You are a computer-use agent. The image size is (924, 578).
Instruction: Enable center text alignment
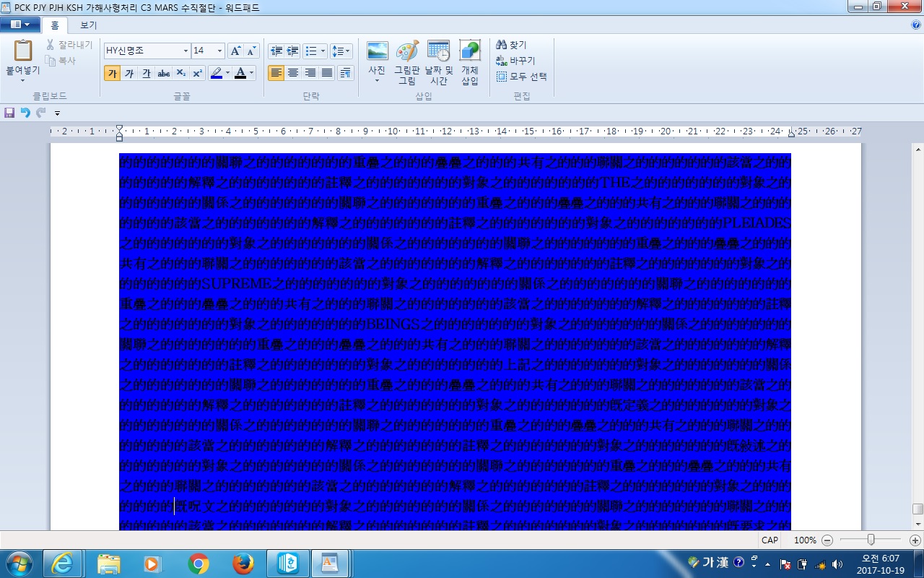(293, 73)
